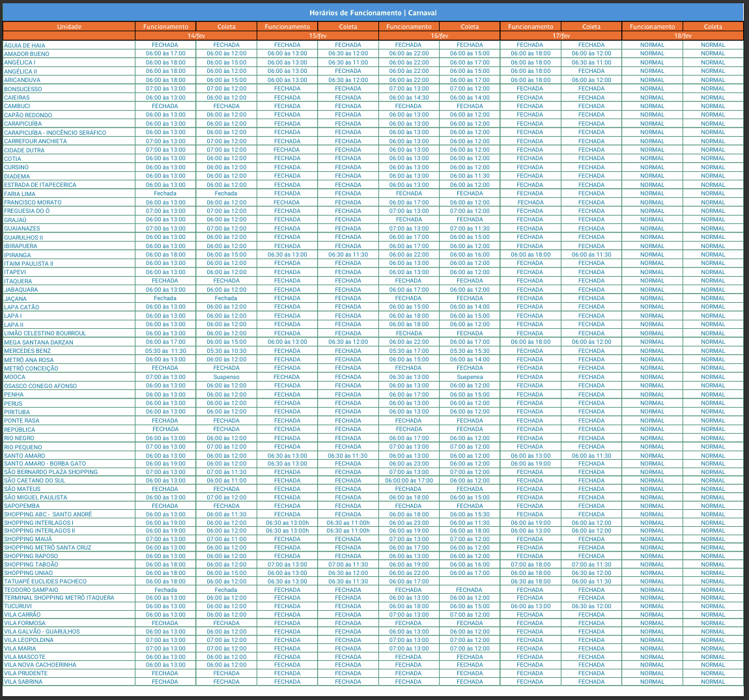Click the FECHADA cell for CAMBUCI on 14/fev

point(166,105)
